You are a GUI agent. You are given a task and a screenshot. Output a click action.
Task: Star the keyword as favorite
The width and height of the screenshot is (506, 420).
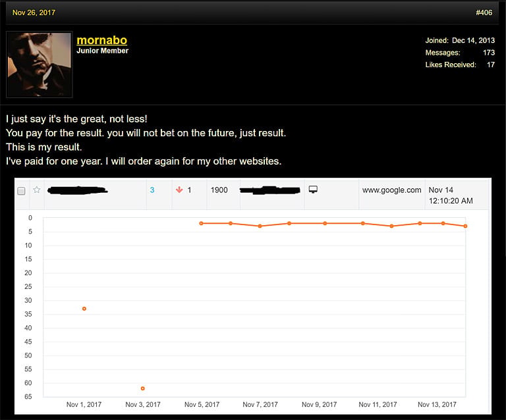point(37,190)
